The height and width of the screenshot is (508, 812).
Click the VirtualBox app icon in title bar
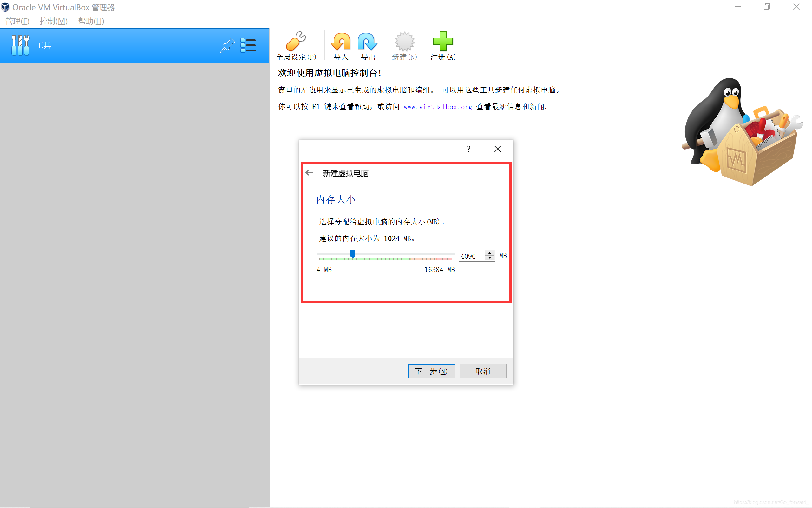point(5,7)
